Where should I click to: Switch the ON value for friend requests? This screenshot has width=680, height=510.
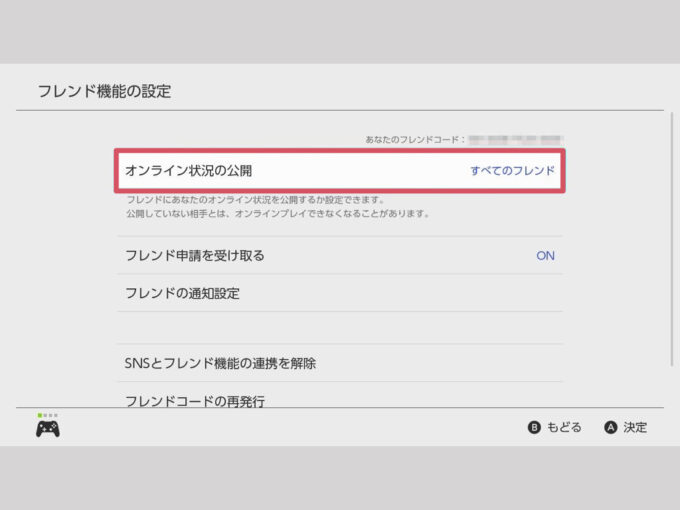(545, 255)
